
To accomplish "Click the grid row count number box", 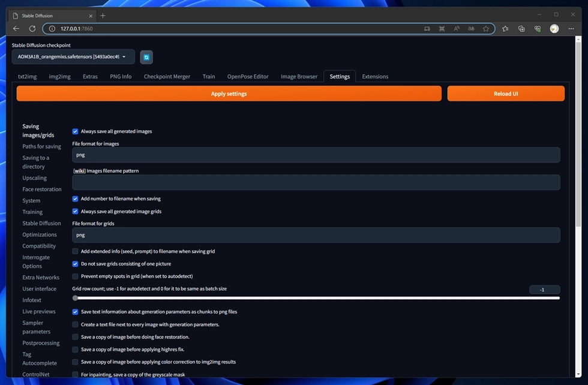I will tap(545, 290).
